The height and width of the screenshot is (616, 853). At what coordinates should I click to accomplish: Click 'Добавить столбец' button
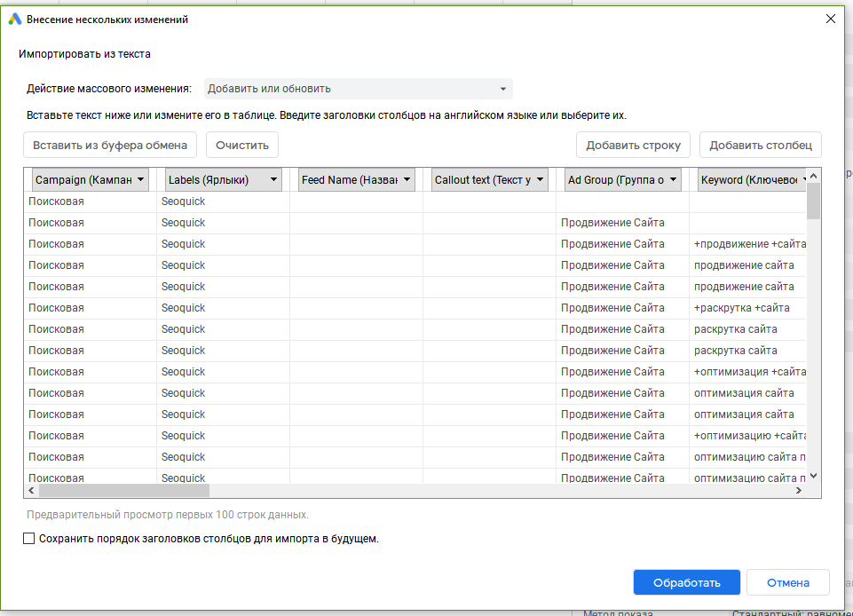tap(761, 146)
